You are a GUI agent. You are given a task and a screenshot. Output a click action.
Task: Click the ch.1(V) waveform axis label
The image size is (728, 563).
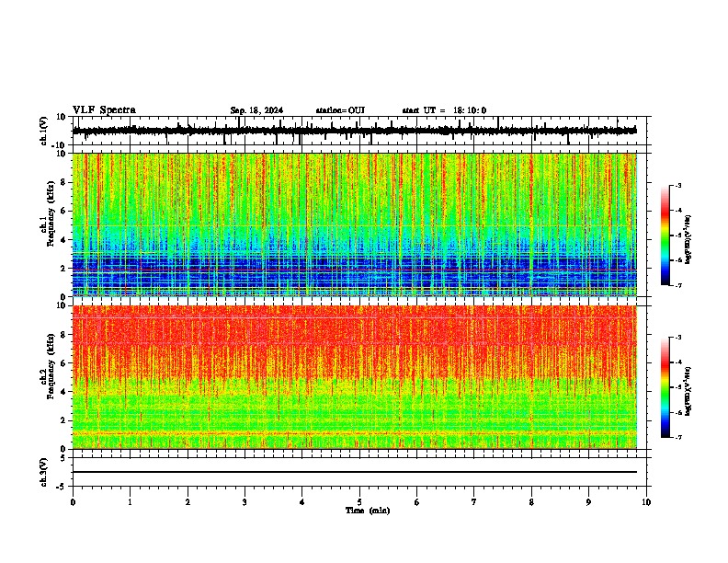(x=44, y=131)
